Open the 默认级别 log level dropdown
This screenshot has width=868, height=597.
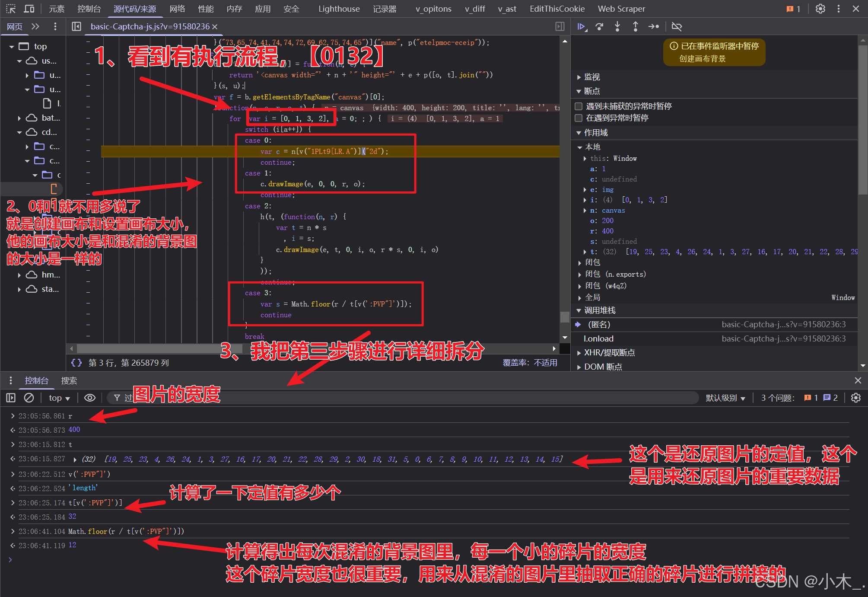coord(725,398)
